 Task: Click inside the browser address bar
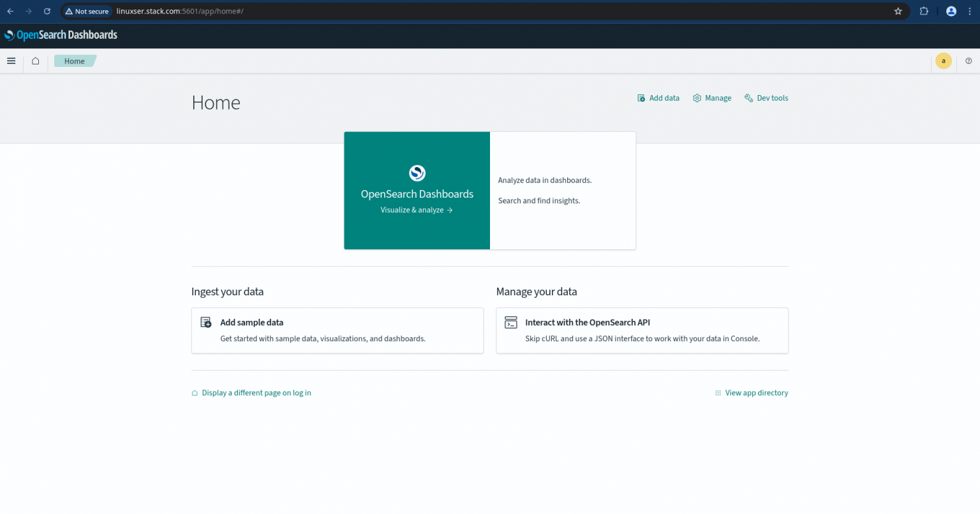[447, 11]
